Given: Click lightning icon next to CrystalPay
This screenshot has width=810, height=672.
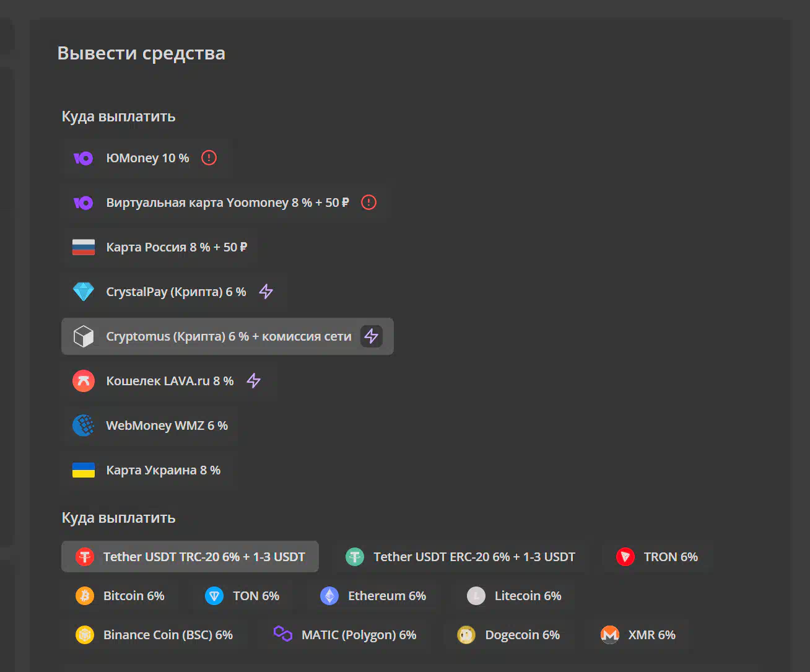Looking at the screenshot, I should coord(266,292).
